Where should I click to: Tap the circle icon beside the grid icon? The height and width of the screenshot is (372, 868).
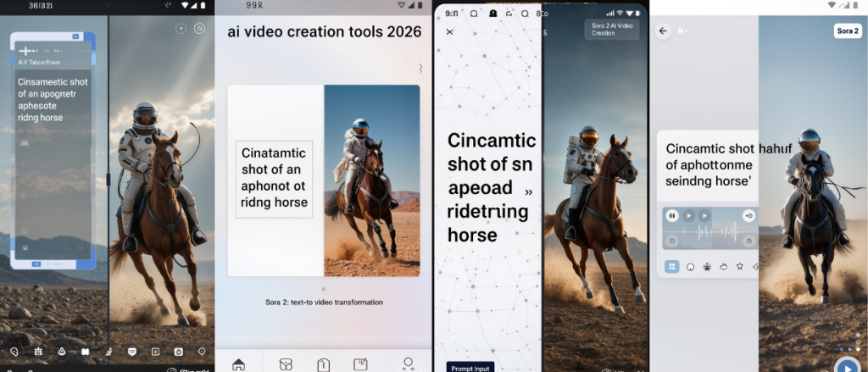[x=690, y=267]
